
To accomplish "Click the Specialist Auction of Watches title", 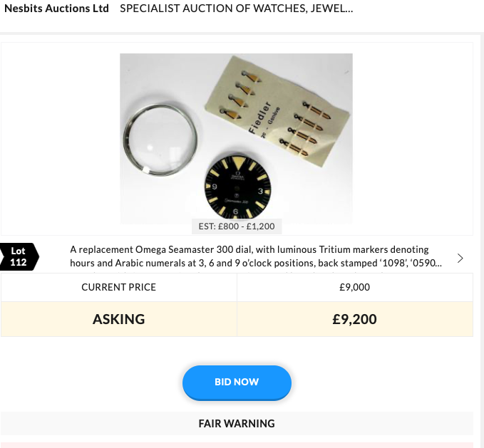I will [236, 9].
